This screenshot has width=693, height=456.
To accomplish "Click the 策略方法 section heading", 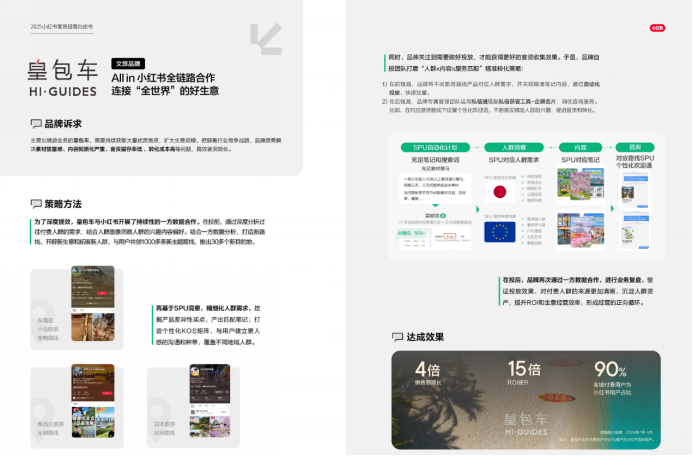I will pyautogui.click(x=63, y=204).
